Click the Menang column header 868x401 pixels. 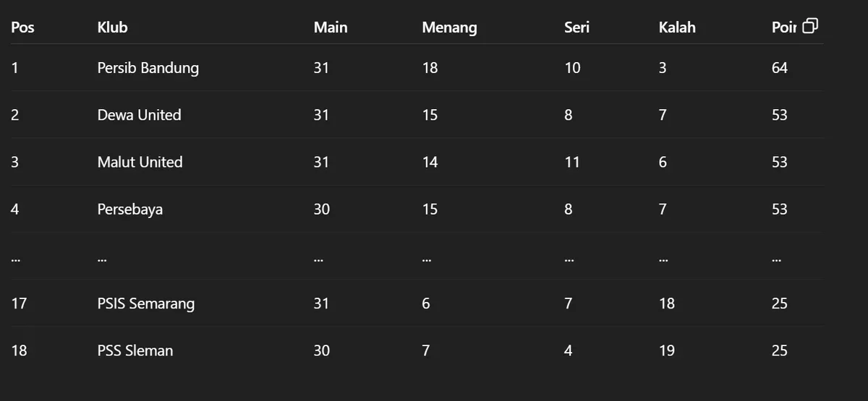(449, 27)
